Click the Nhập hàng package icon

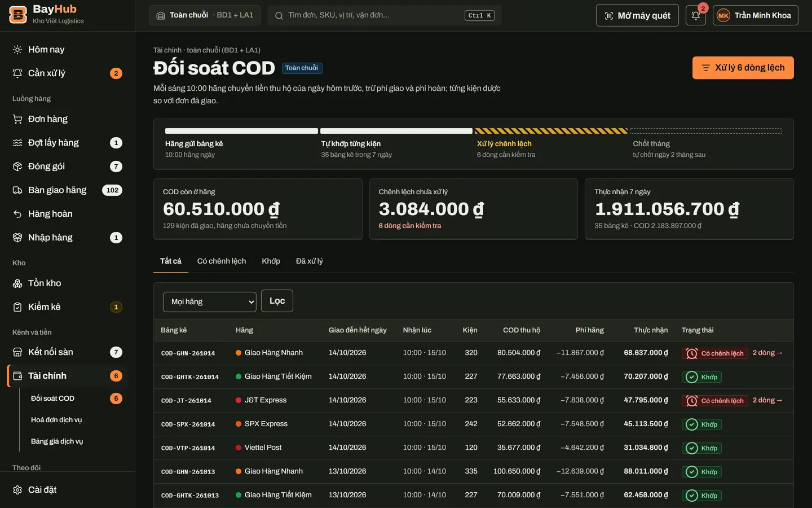pyautogui.click(x=17, y=238)
